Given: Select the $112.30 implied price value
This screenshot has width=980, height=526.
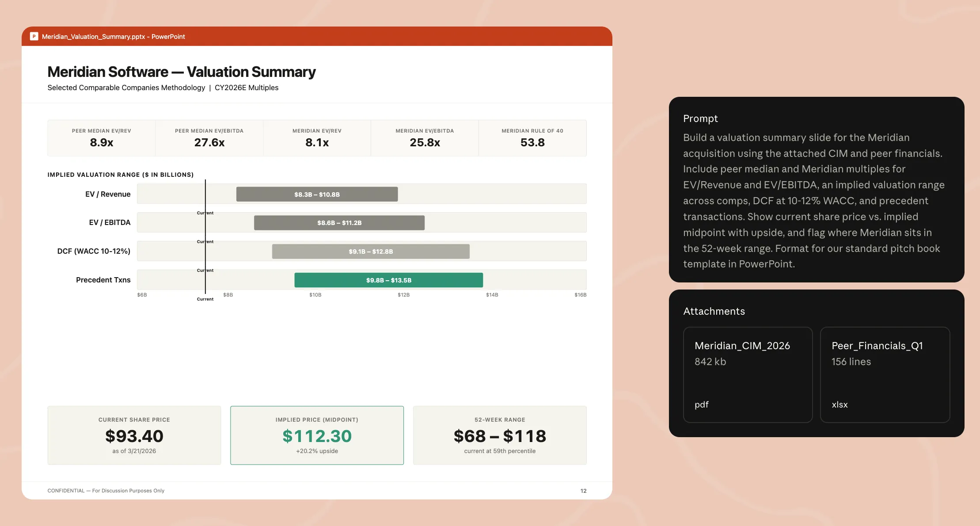Looking at the screenshot, I should (317, 436).
